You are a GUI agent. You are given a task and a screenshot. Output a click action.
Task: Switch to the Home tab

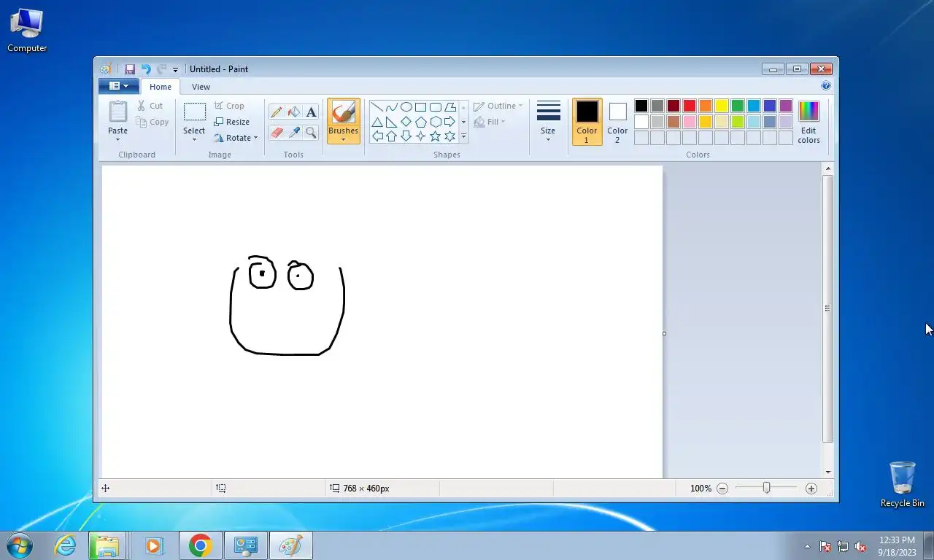tap(161, 87)
